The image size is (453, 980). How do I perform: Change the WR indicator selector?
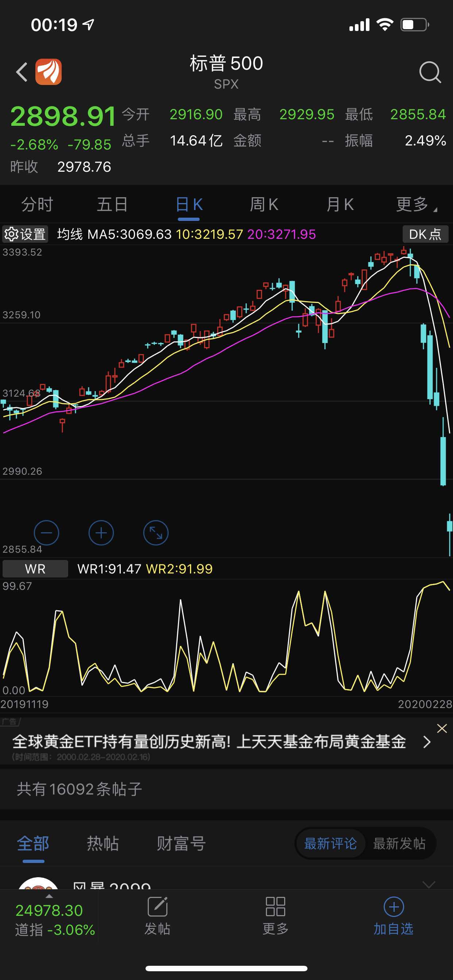(35, 569)
